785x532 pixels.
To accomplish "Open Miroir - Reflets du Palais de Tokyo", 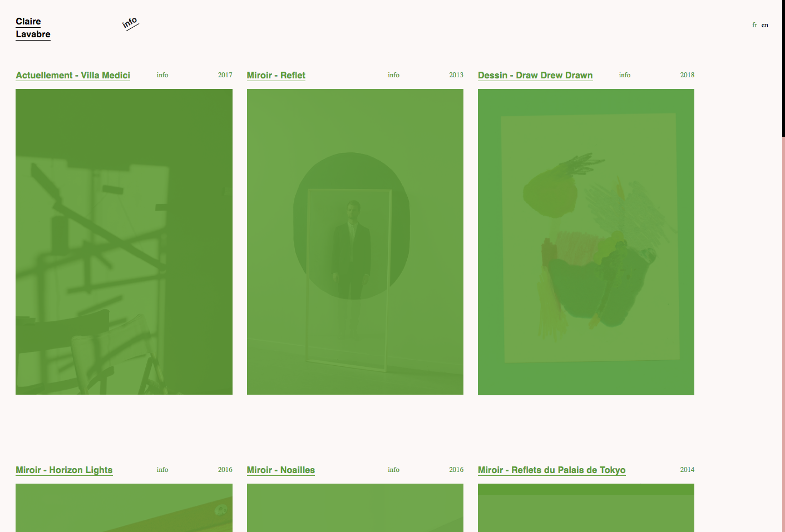I will (x=552, y=470).
